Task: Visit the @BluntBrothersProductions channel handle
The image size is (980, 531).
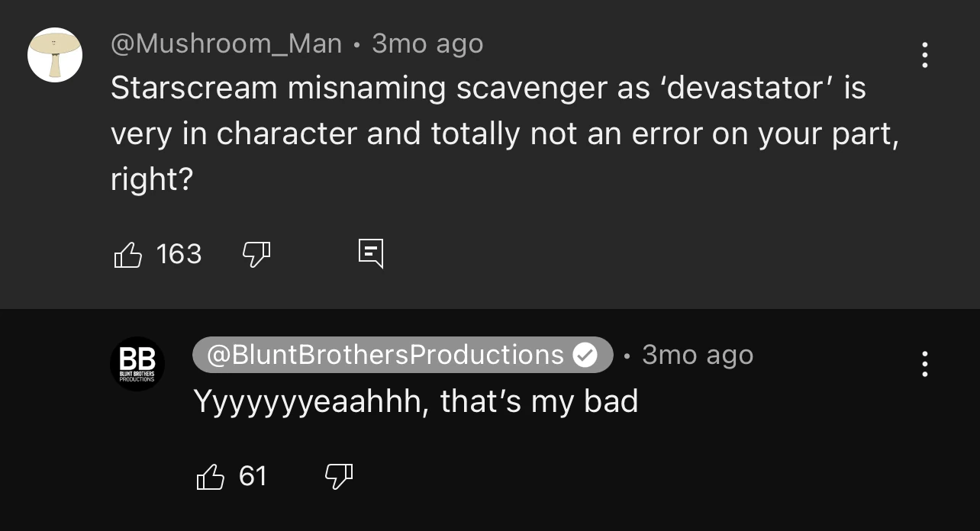Action: coord(385,355)
